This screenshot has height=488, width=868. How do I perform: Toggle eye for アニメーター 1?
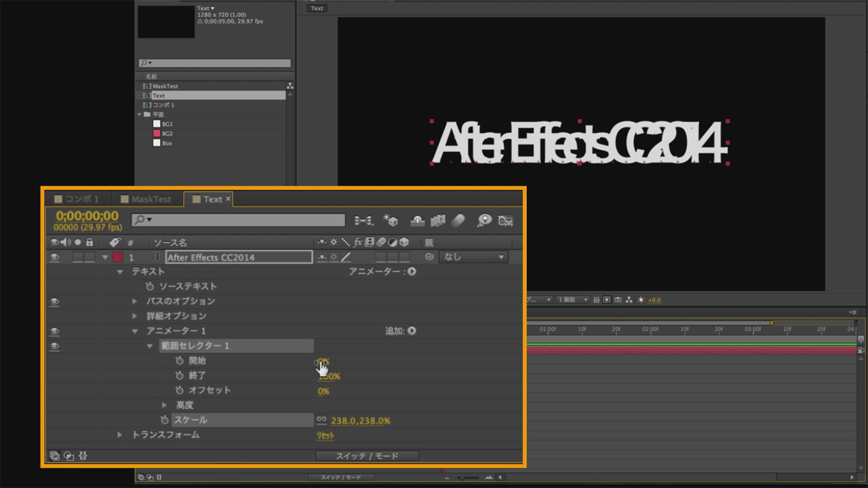click(x=54, y=331)
